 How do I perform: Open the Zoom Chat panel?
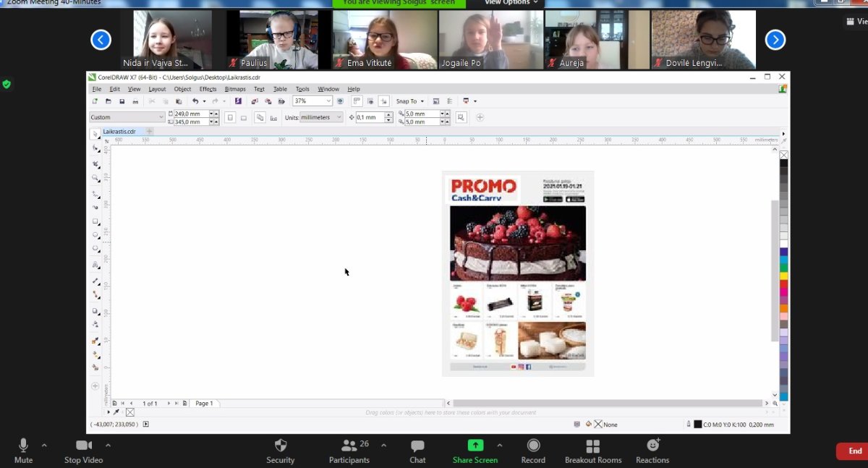coord(417,451)
